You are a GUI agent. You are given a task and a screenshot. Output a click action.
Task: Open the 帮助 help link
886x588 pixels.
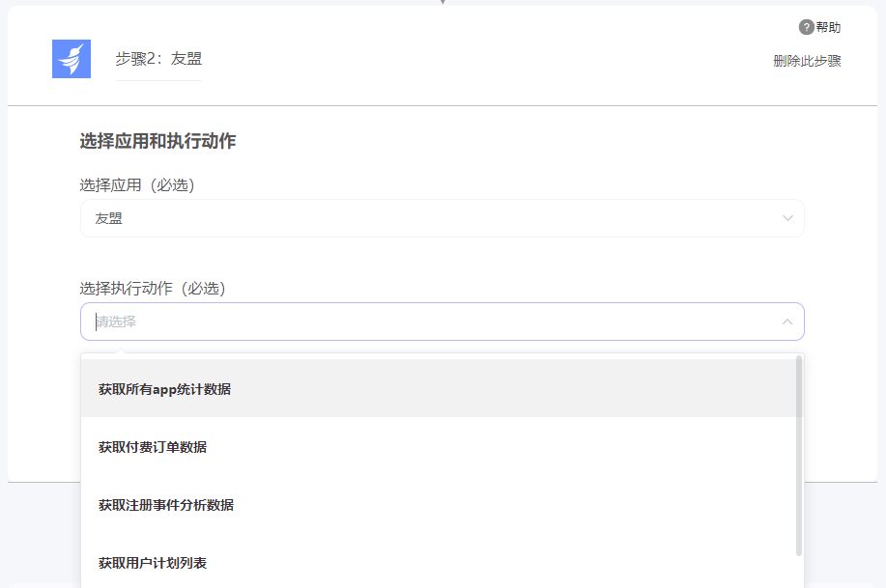[x=828, y=27]
